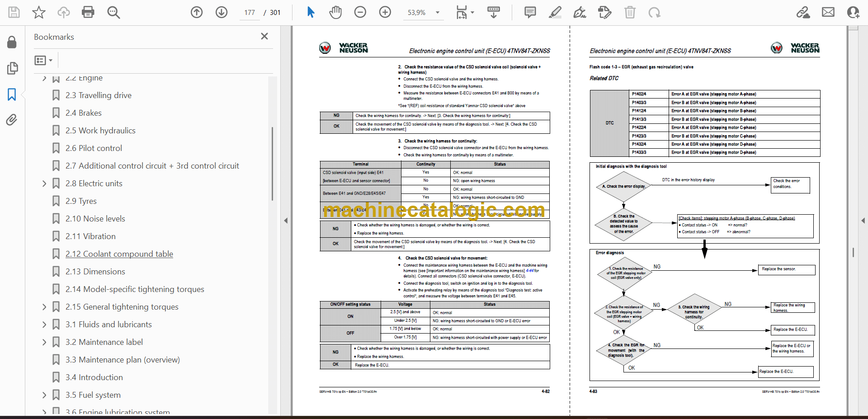Close the Bookmarks panel
This screenshot has width=868, height=419.
264,36
